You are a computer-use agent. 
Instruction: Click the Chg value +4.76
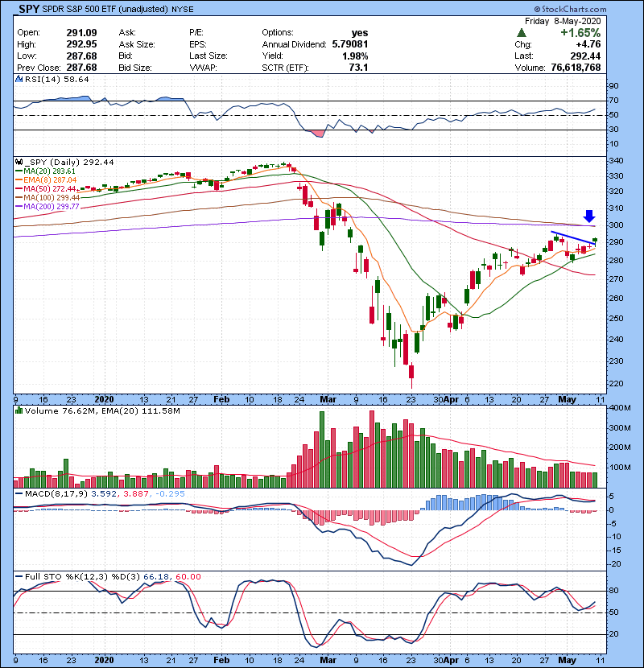tap(588, 44)
